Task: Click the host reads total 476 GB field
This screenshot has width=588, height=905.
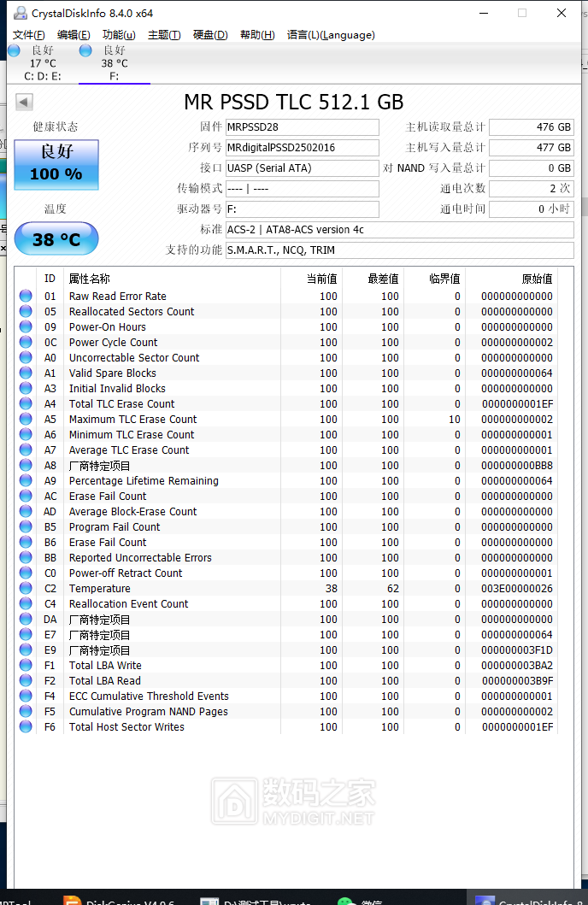Action: (x=532, y=127)
